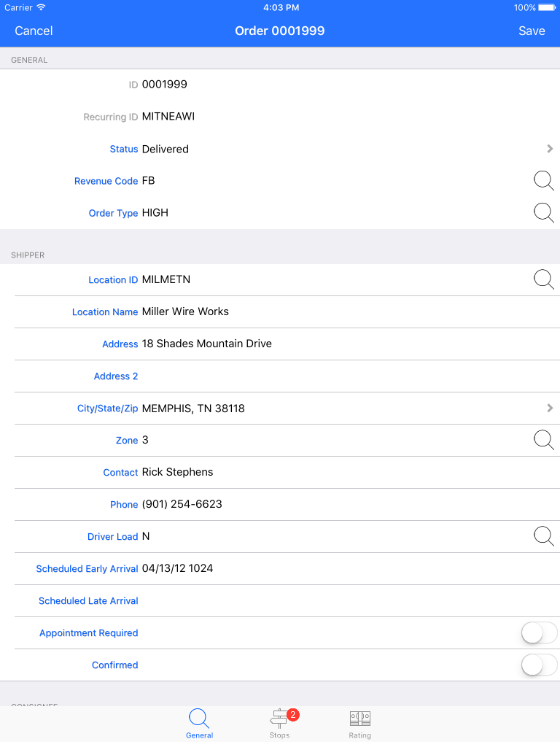
Task: Open Order Type lookup magnifier
Action: 543,213
